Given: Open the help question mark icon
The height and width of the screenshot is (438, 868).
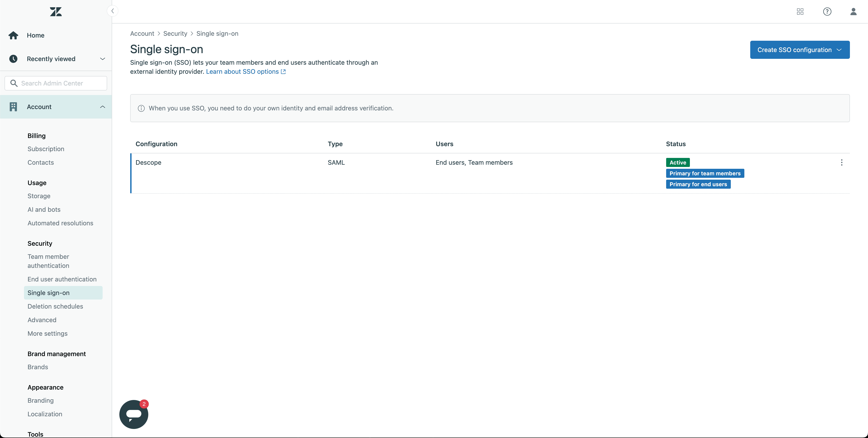Looking at the screenshot, I should point(827,12).
